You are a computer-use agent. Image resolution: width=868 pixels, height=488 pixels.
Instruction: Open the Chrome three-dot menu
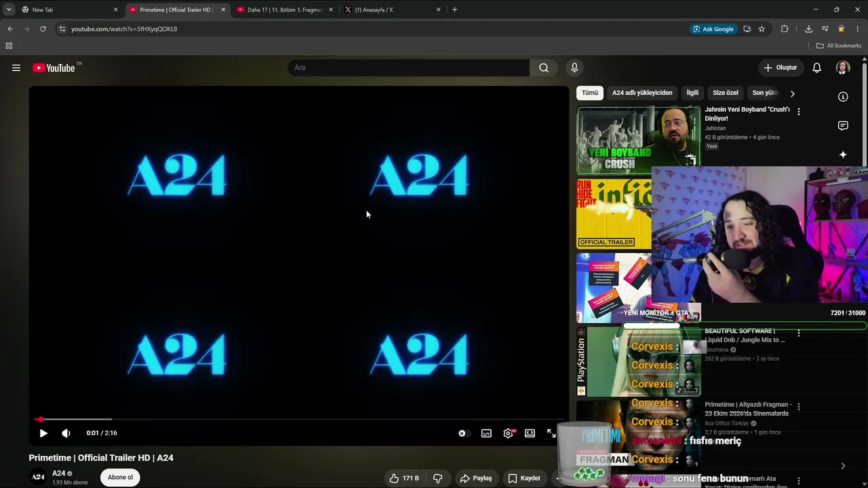pos(858,29)
